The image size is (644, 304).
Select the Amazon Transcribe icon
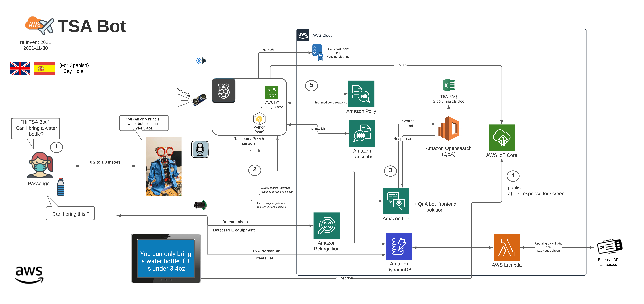click(x=362, y=133)
